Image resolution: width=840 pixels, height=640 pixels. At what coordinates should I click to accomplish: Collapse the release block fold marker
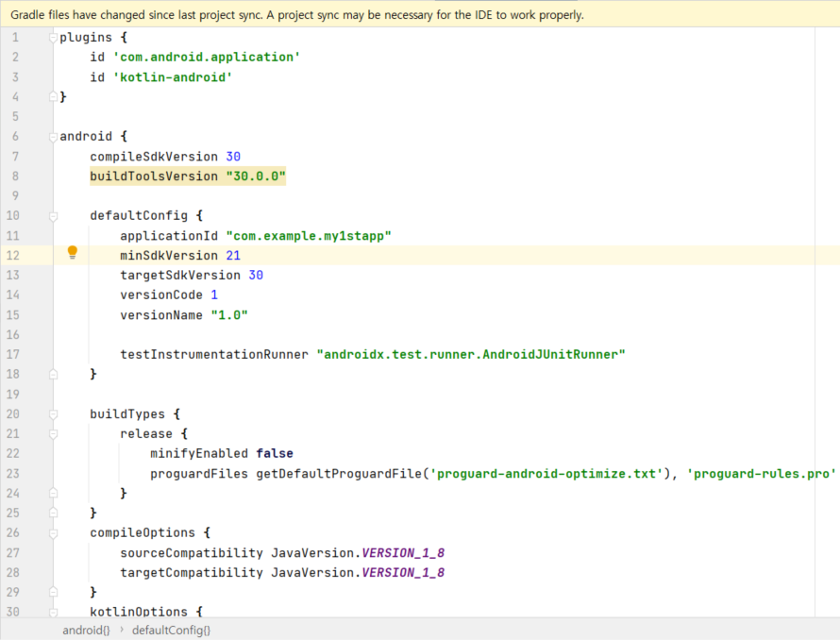pyautogui.click(x=53, y=434)
